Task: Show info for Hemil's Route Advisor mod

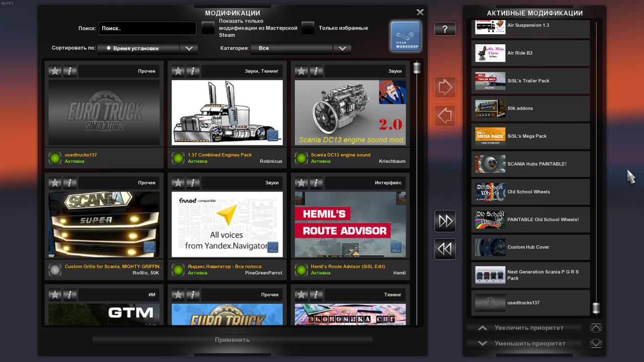Action: 316,183
